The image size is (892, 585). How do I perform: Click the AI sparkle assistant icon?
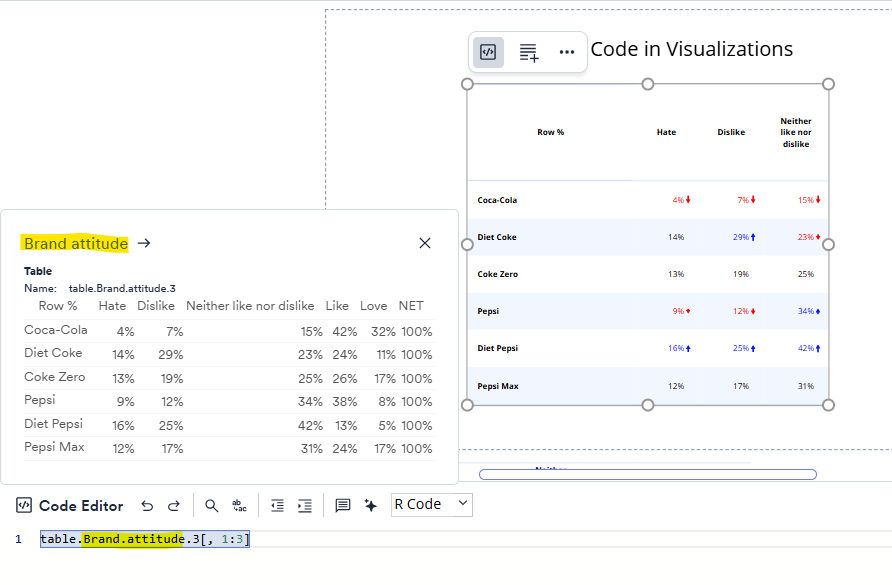click(370, 506)
